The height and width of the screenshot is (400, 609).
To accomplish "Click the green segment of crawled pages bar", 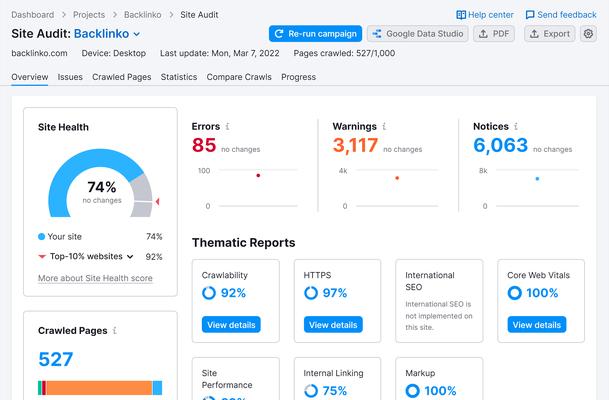I will coord(40,388).
